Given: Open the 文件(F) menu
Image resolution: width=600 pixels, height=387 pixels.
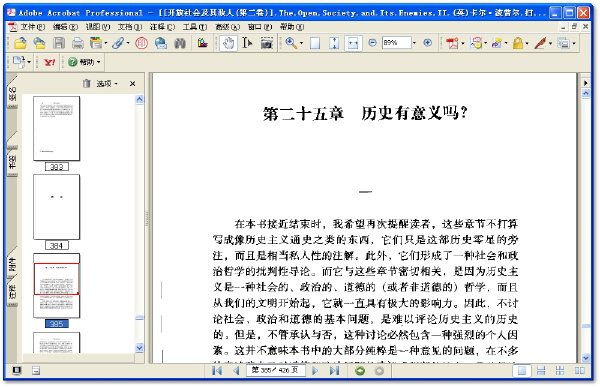Looking at the screenshot, I should [x=33, y=27].
